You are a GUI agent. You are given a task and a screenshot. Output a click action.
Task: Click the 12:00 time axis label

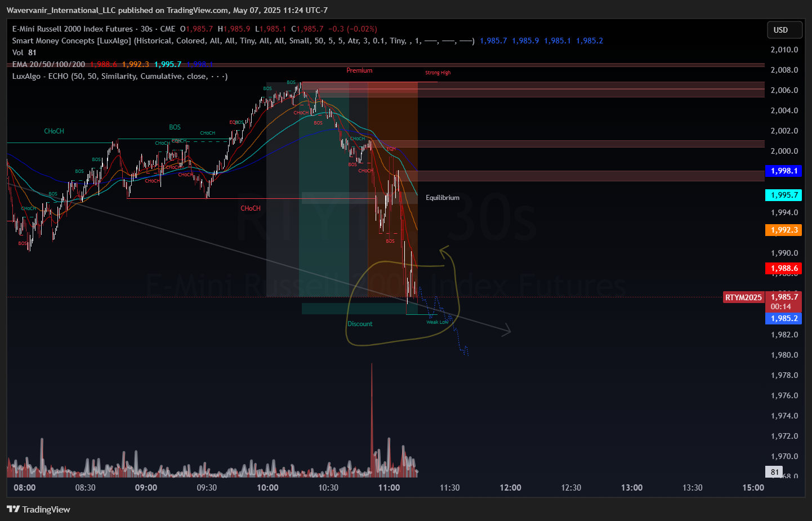point(510,488)
